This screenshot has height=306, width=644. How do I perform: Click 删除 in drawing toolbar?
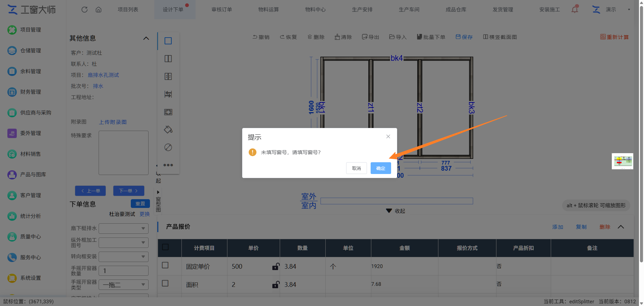tap(316, 37)
